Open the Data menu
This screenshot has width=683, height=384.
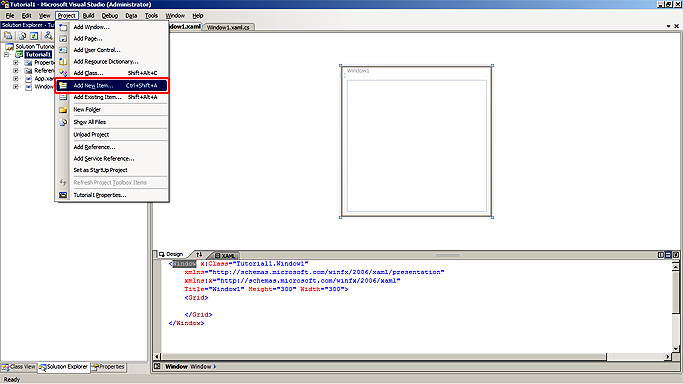(x=131, y=16)
